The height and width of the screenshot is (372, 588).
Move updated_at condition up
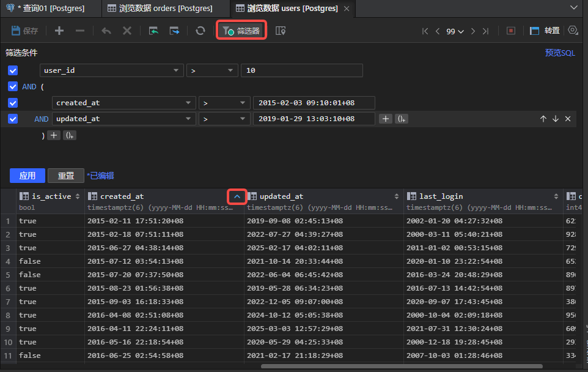pyautogui.click(x=543, y=119)
